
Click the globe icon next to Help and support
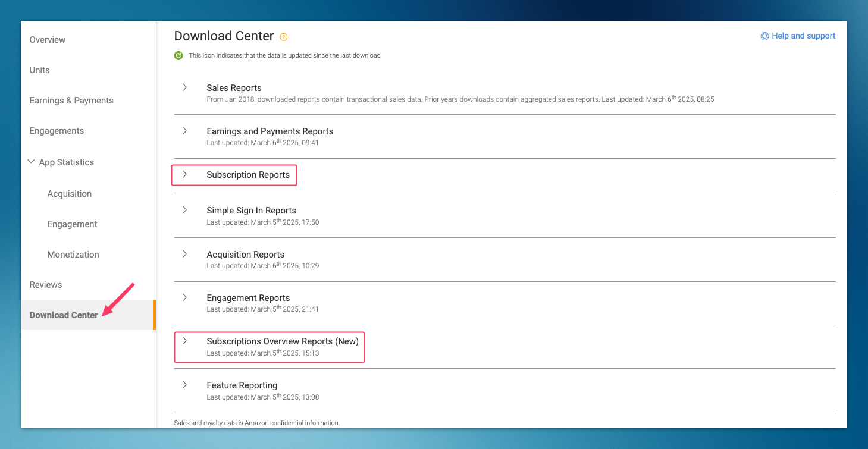click(764, 36)
